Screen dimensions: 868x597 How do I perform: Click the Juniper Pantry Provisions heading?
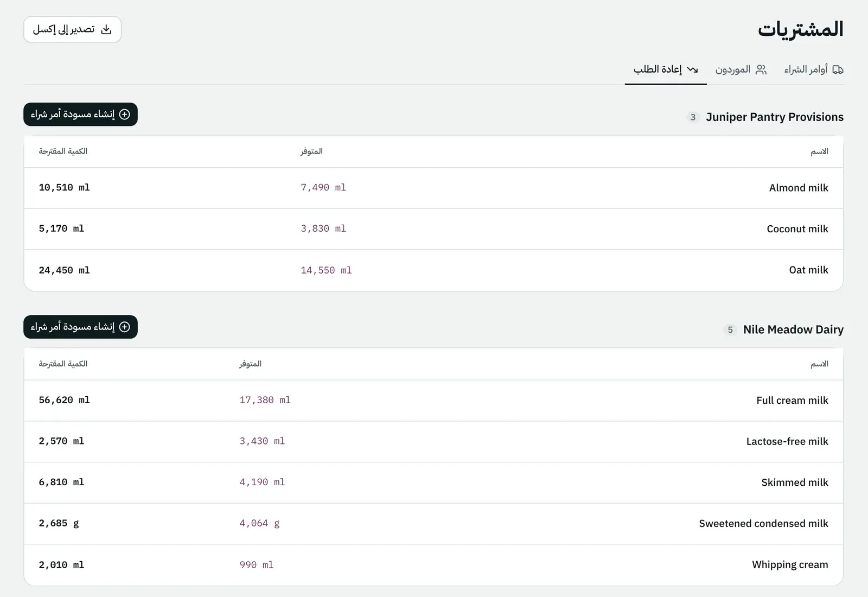775,117
